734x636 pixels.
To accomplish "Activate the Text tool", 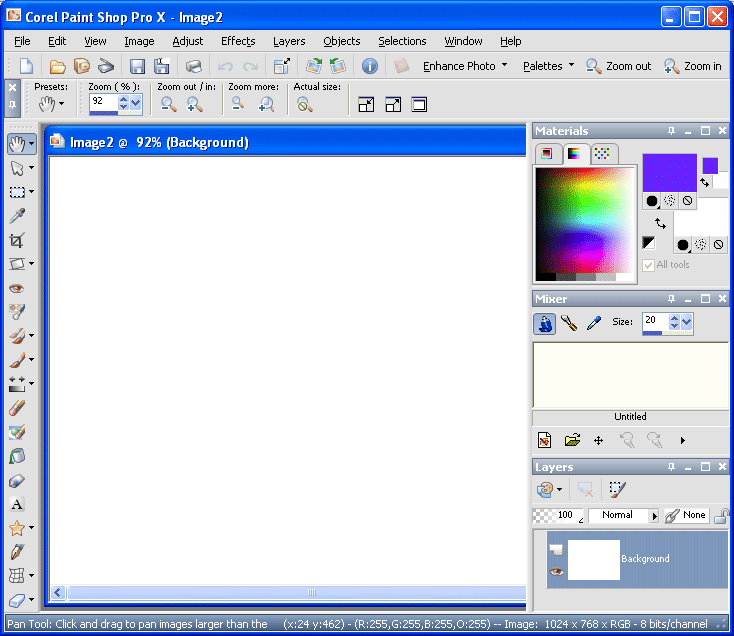I will tap(17, 504).
